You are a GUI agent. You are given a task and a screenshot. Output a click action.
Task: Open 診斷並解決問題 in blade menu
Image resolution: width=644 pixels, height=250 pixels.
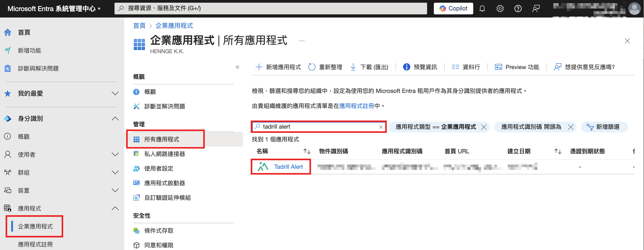164,106
